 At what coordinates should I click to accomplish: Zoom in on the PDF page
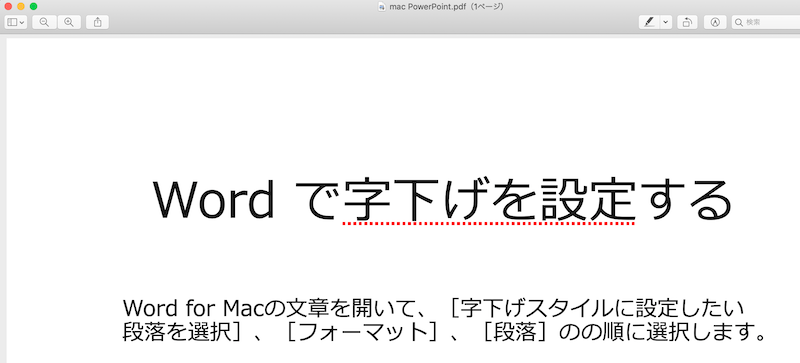(69, 22)
